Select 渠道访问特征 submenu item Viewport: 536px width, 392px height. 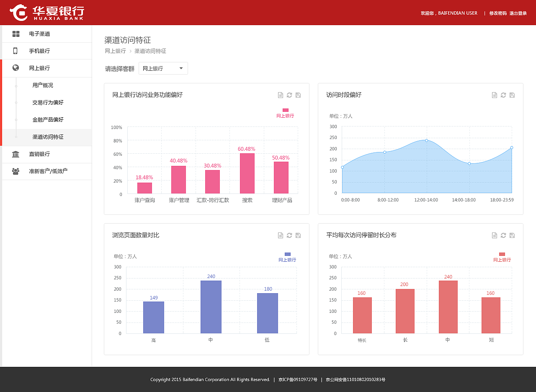pyautogui.click(x=48, y=137)
